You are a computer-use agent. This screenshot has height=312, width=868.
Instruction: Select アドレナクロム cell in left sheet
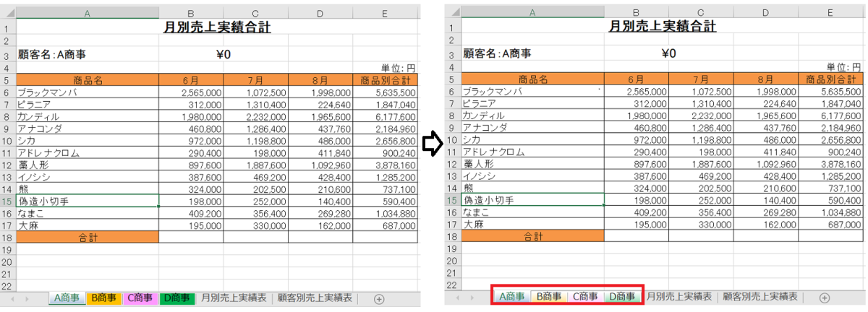(88, 152)
